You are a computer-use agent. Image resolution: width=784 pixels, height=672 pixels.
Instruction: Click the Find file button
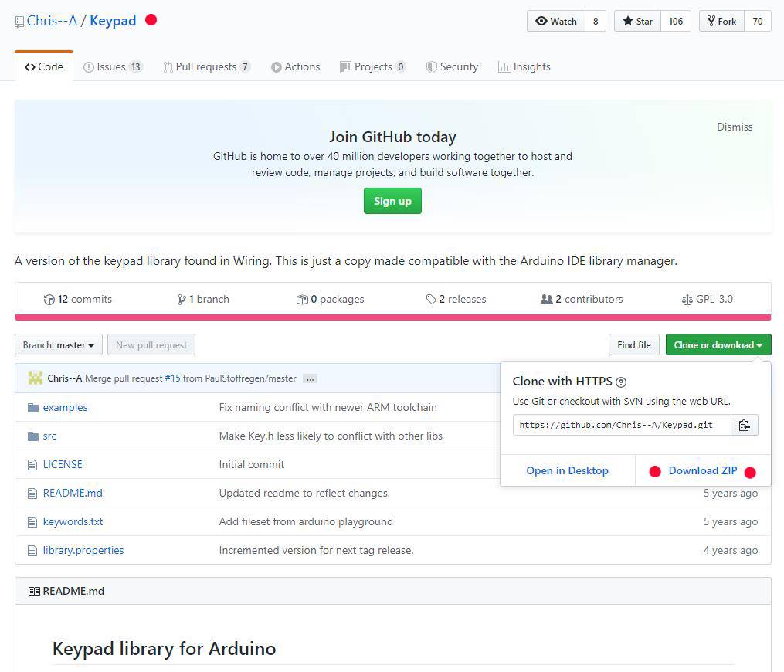[x=634, y=345]
